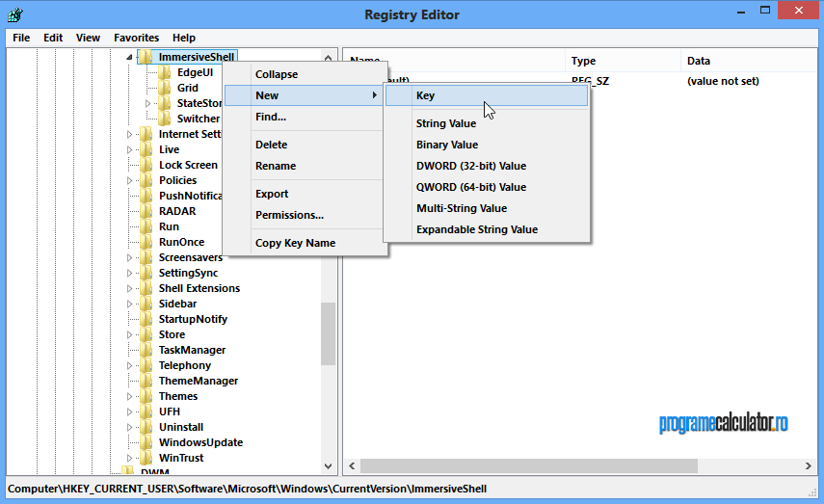Click the tree pane vertical scrollbar thumb
This screenshot has width=824, height=504.
328,333
